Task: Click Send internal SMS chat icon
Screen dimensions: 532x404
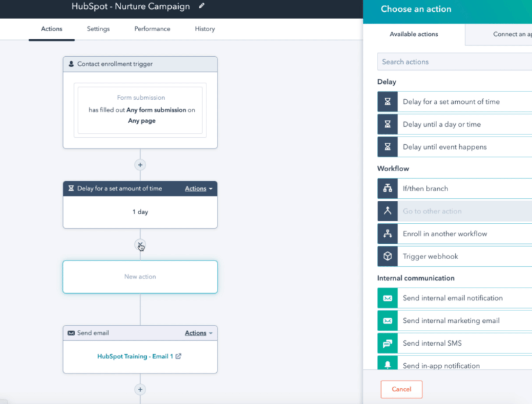Action: [387, 343]
